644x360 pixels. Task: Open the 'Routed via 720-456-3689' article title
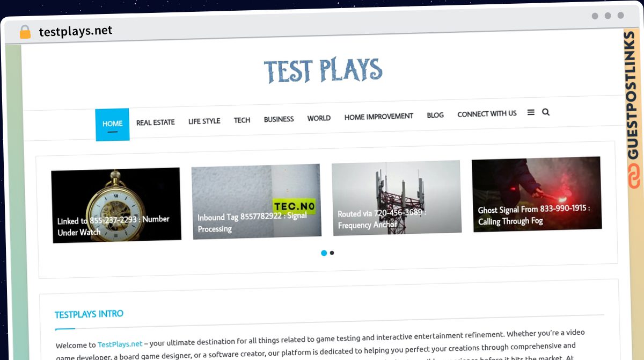tap(382, 219)
